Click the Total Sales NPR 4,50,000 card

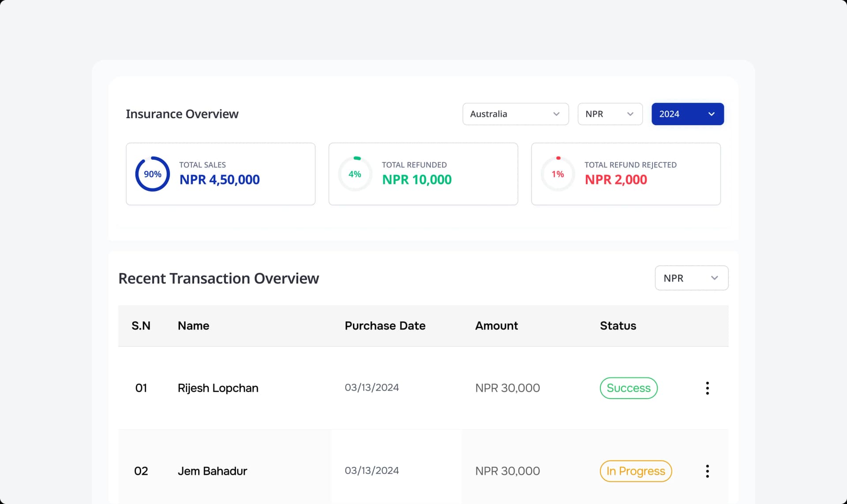pos(220,174)
